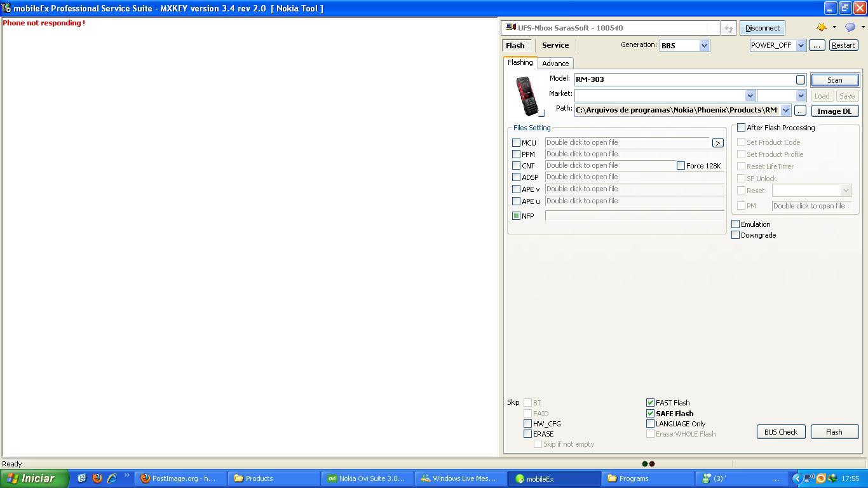Expand hidden system tray icons arrow
Viewport: 868px width, 488px height.
797,478
